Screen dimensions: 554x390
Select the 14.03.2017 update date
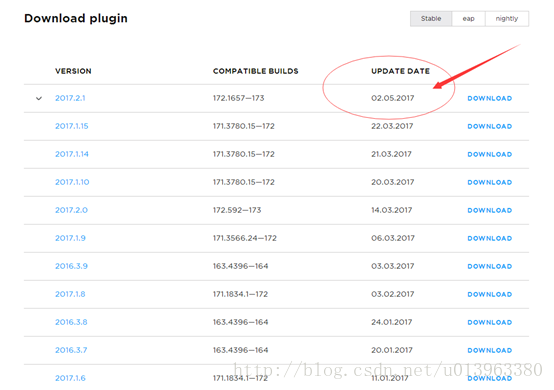(391, 210)
